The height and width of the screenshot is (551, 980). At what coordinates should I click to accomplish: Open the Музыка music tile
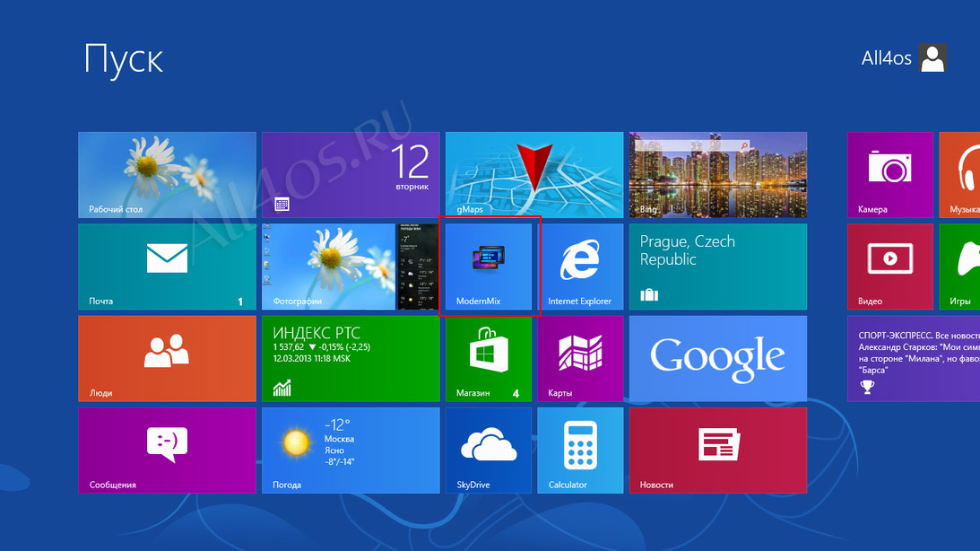(x=959, y=174)
